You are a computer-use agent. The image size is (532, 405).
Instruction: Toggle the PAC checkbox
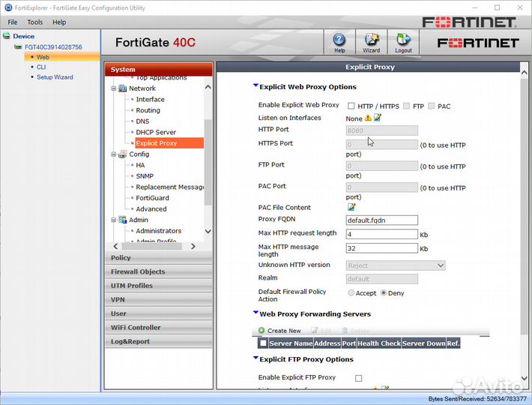[x=432, y=106]
